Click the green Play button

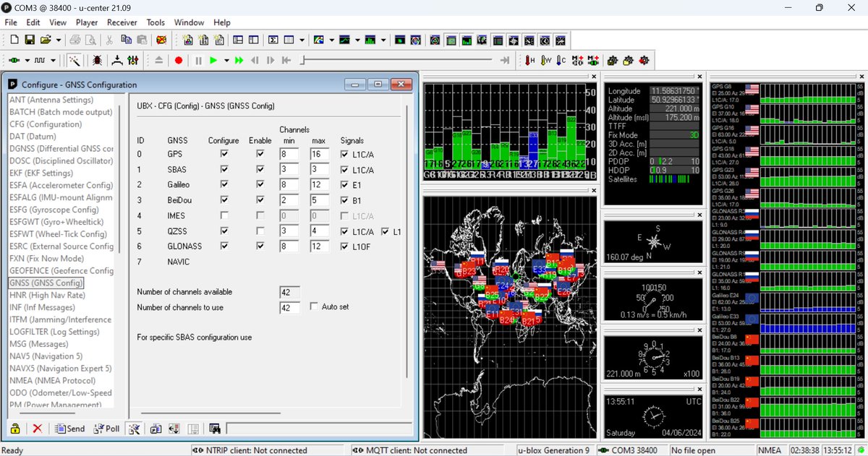[x=213, y=61]
